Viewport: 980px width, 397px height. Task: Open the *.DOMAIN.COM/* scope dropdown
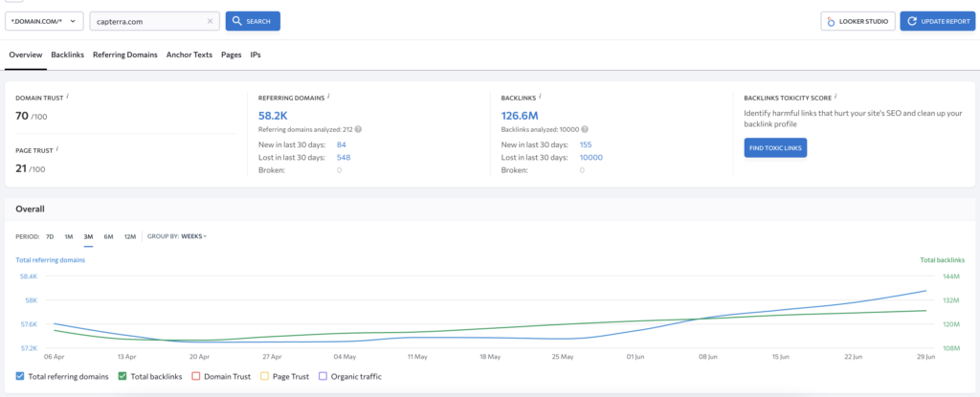pos(44,21)
